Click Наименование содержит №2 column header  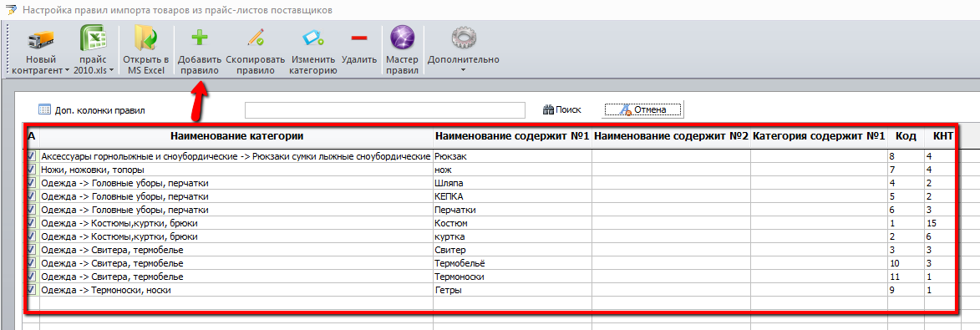click(671, 136)
